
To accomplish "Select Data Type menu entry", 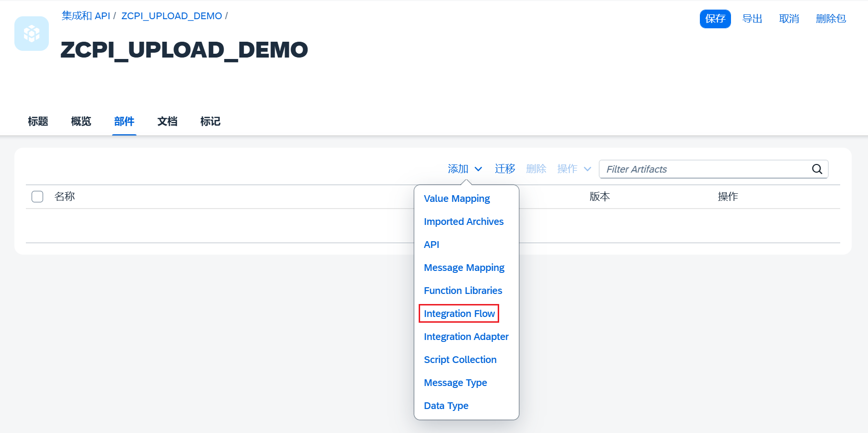I will coord(446,406).
